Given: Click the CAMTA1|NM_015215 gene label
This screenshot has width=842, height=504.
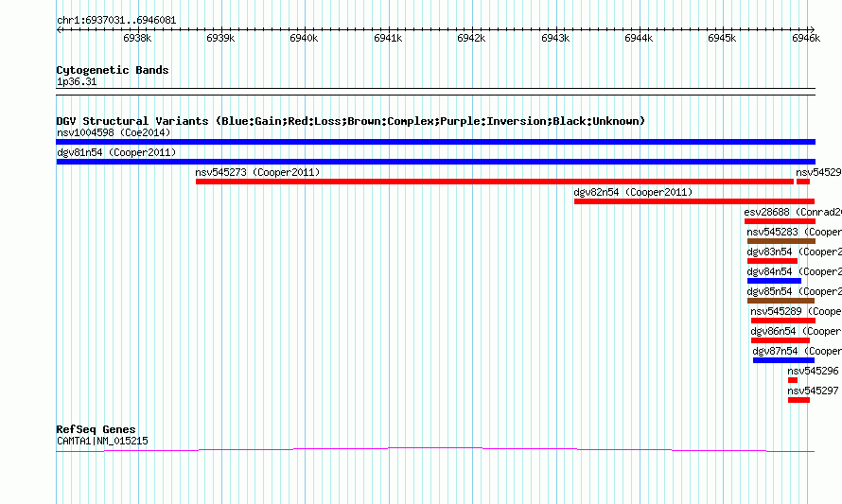Looking at the screenshot, I should [x=102, y=442].
